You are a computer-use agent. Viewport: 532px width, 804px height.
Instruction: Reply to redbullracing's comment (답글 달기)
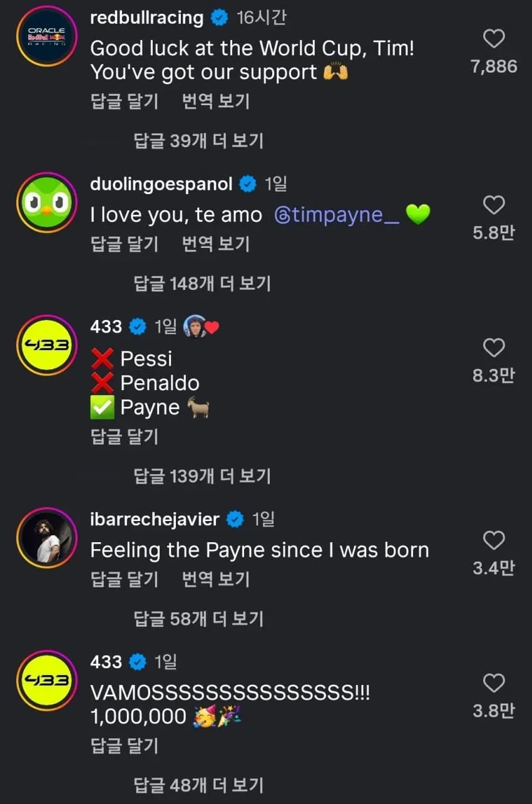pos(125,101)
